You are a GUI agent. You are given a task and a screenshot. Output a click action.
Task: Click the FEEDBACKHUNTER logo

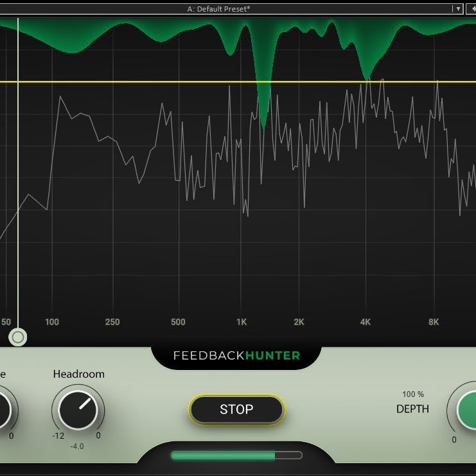click(x=236, y=355)
